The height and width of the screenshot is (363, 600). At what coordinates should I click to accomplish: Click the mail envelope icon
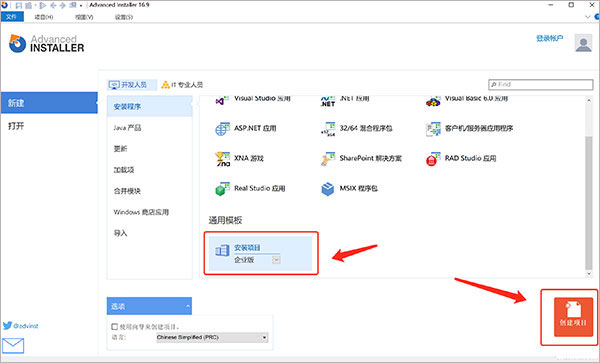pos(13,345)
